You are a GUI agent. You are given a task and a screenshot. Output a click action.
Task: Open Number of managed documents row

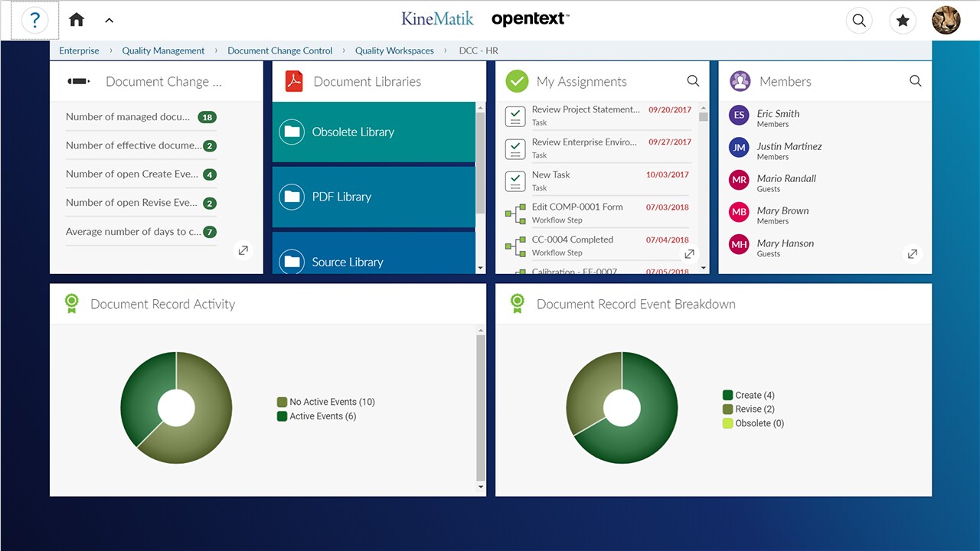pyautogui.click(x=141, y=117)
